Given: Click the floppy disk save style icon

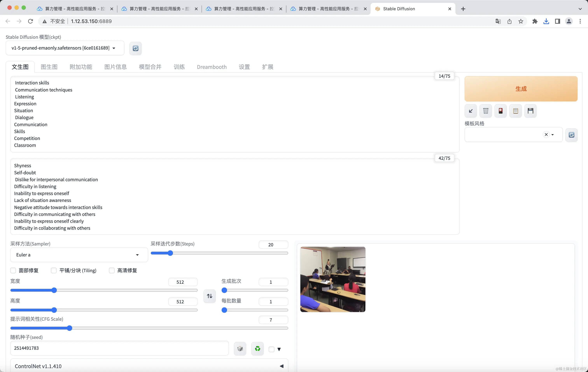Looking at the screenshot, I should point(530,111).
